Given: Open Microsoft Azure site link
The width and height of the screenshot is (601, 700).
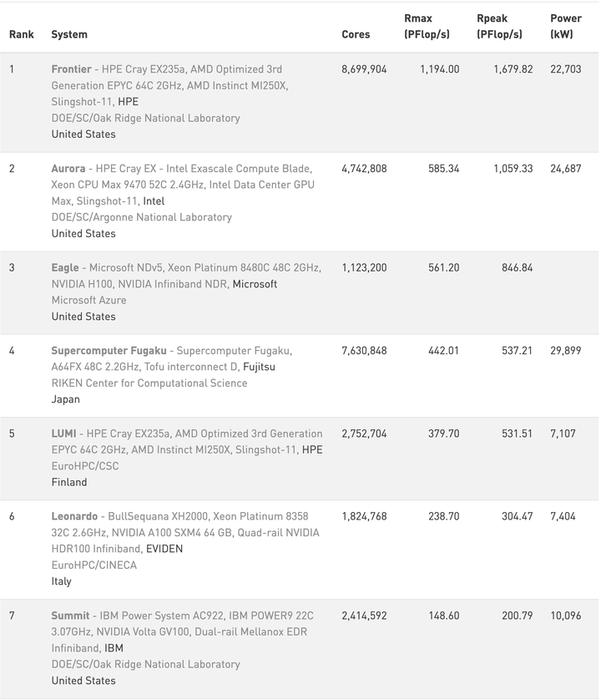Looking at the screenshot, I should click(x=88, y=300).
